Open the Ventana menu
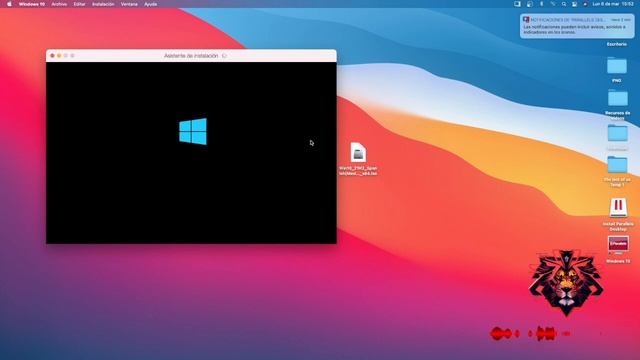640x360 pixels. point(129,4)
